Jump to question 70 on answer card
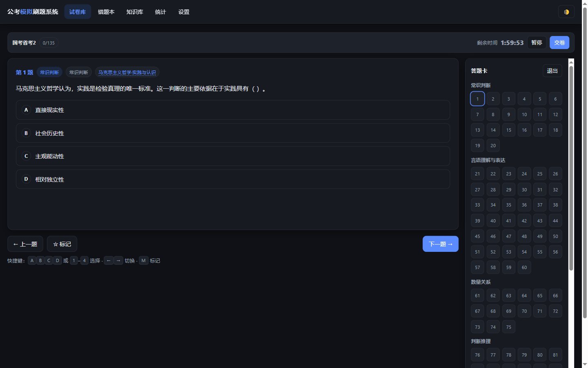This screenshot has width=588, height=368. [x=524, y=311]
